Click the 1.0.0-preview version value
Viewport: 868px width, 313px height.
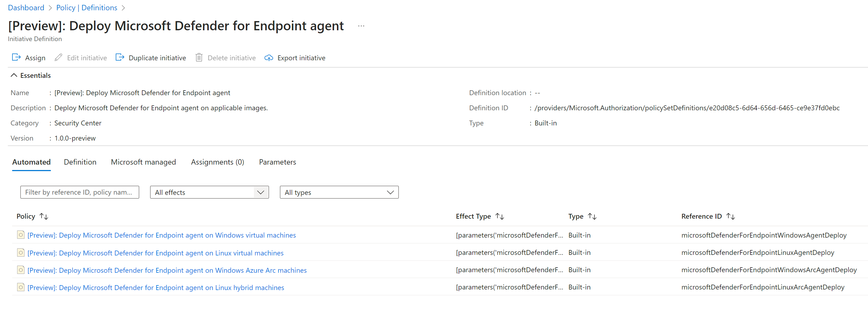point(75,138)
